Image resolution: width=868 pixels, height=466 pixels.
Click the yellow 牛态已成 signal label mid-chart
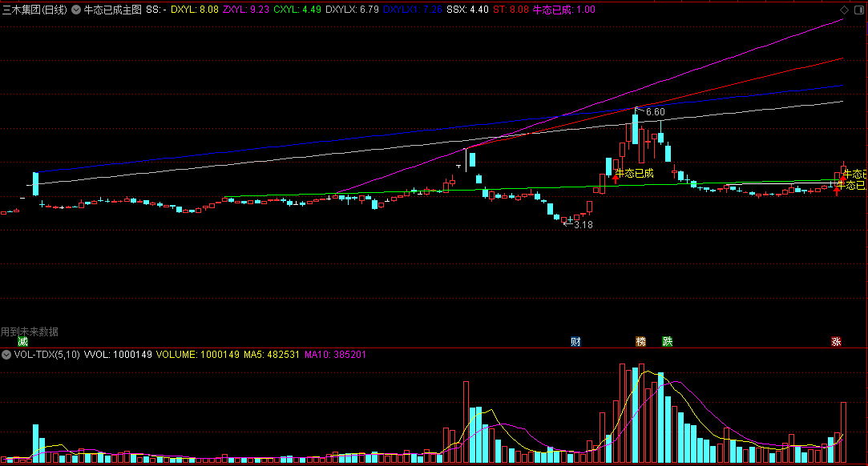point(636,173)
